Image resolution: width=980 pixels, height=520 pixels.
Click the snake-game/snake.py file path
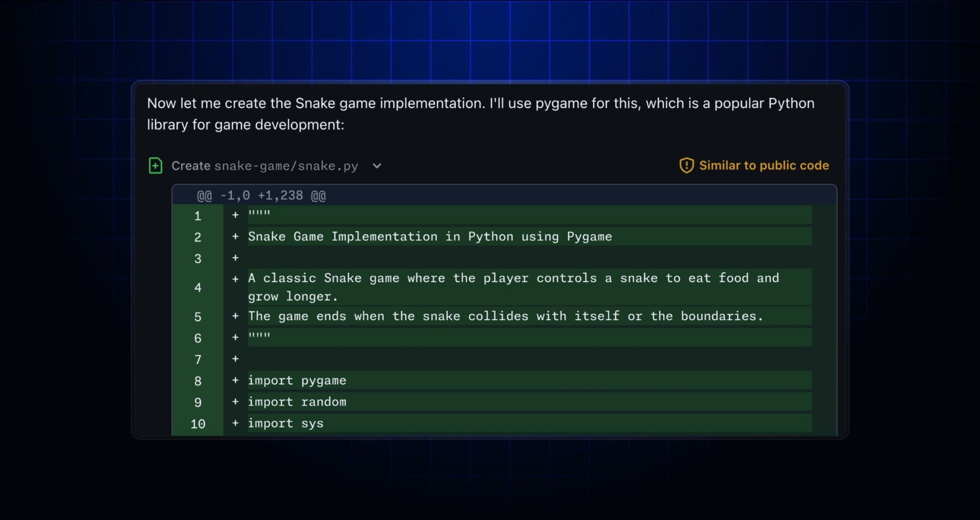pyautogui.click(x=286, y=166)
